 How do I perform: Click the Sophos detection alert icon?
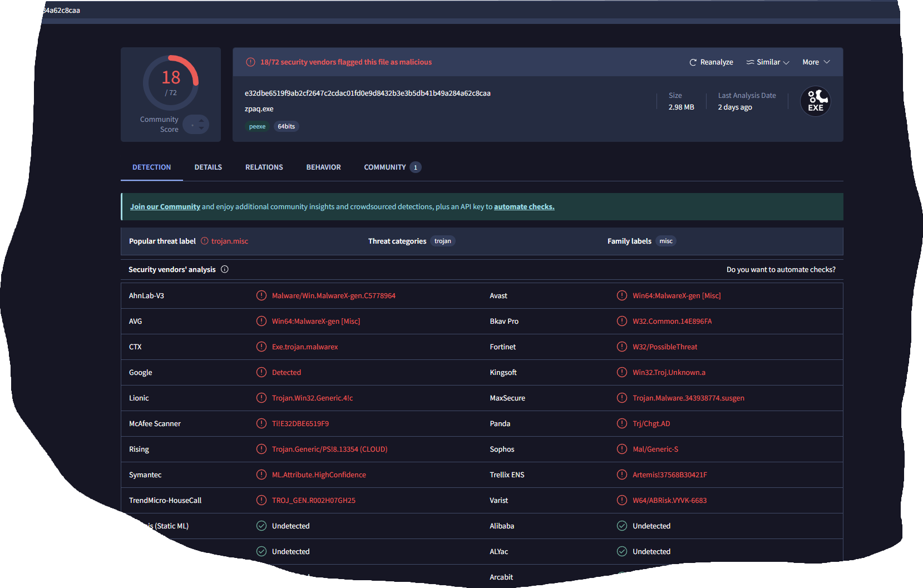622,449
